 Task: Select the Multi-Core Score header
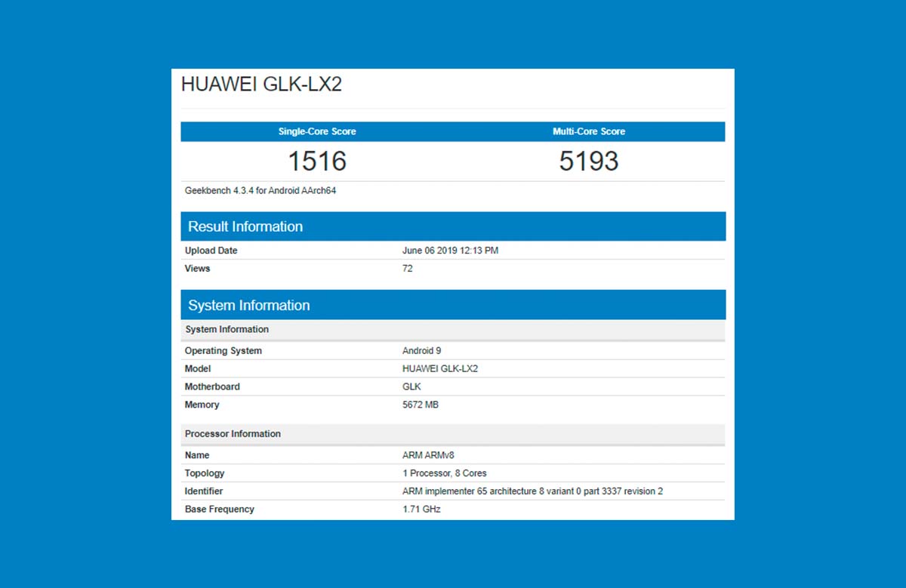coord(589,131)
